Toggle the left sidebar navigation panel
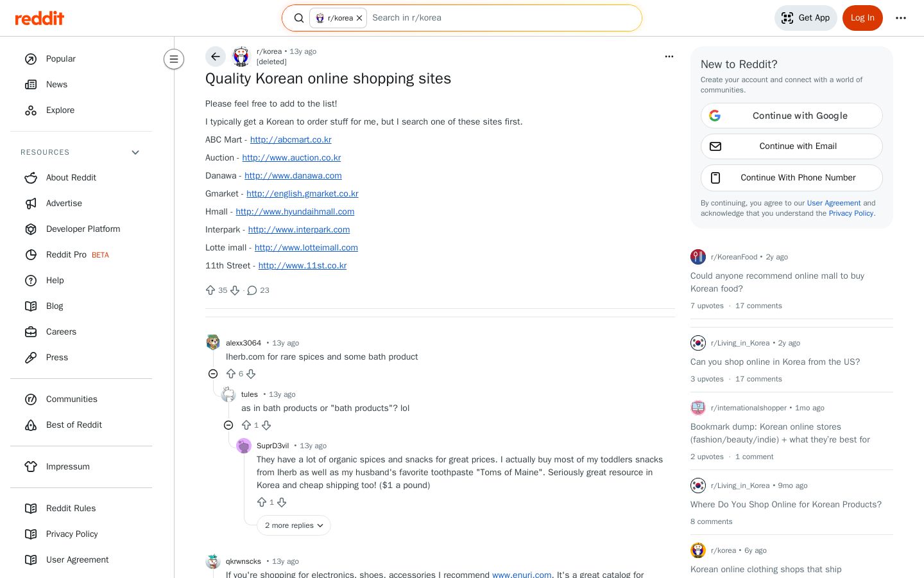Viewport: 924px width, 578px height. [x=174, y=59]
